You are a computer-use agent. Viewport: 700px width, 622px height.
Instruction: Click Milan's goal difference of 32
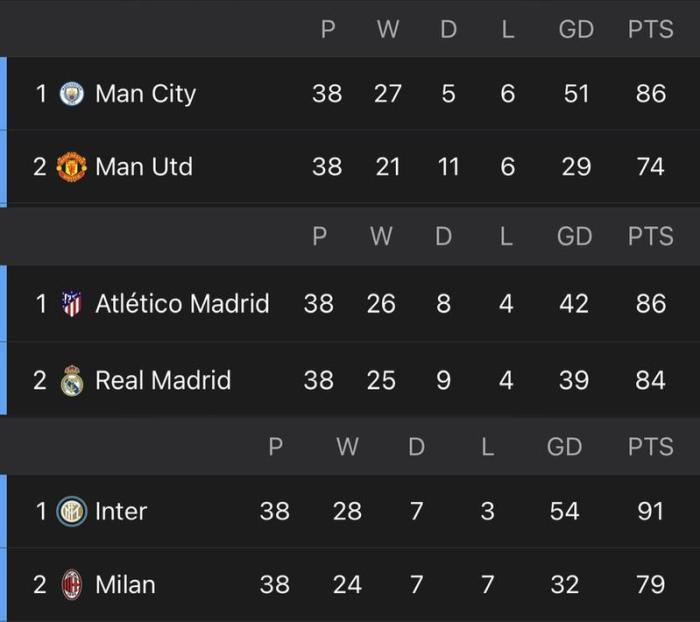coord(564,584)
